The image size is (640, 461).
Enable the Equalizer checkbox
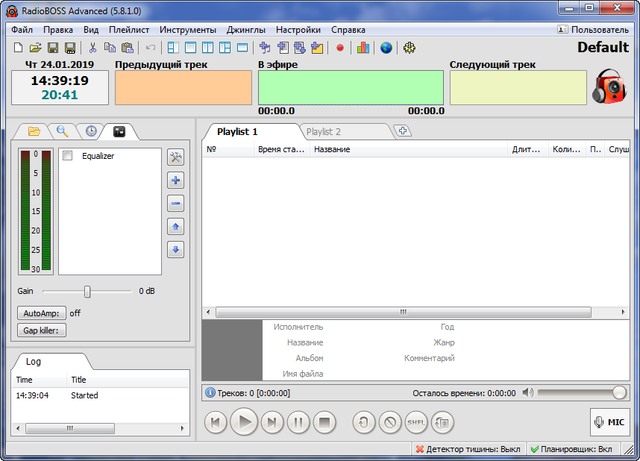[x=67, y=157]
